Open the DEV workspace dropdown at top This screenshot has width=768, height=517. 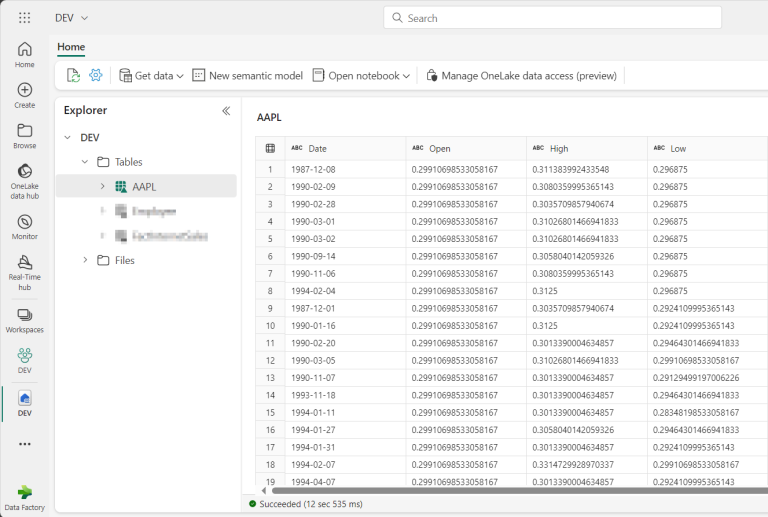(72, 18)
